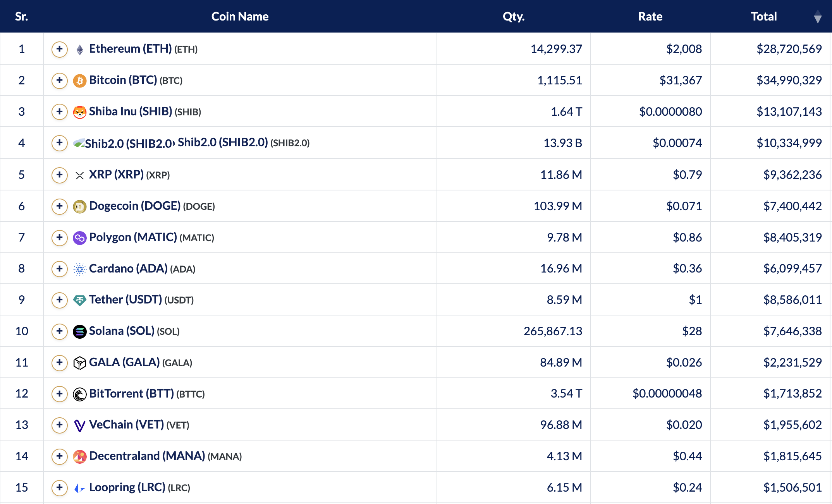Select the Bitcoin rate $31,367
Screen dimensions: 832x504
(681, 81)
